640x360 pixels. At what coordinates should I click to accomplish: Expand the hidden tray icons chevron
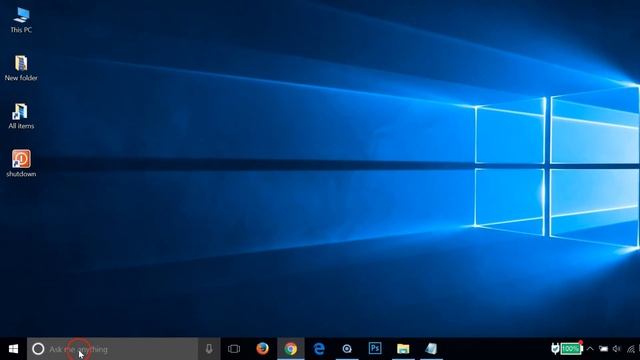(x=590, y=349)
